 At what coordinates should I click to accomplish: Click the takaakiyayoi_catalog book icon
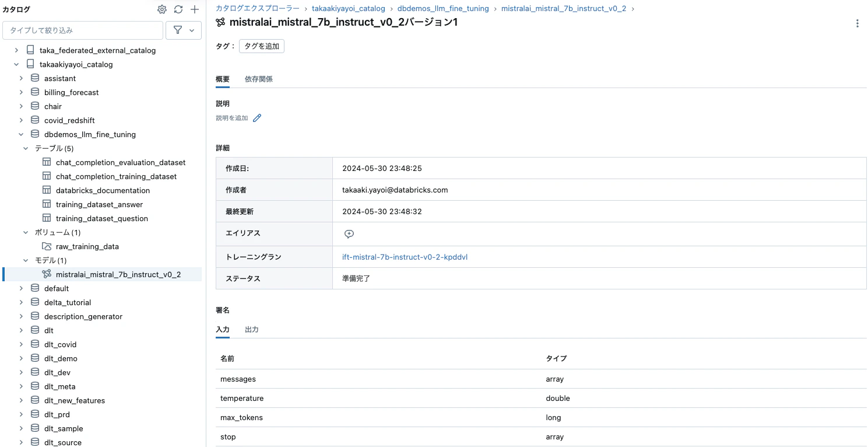click(30, 64)
